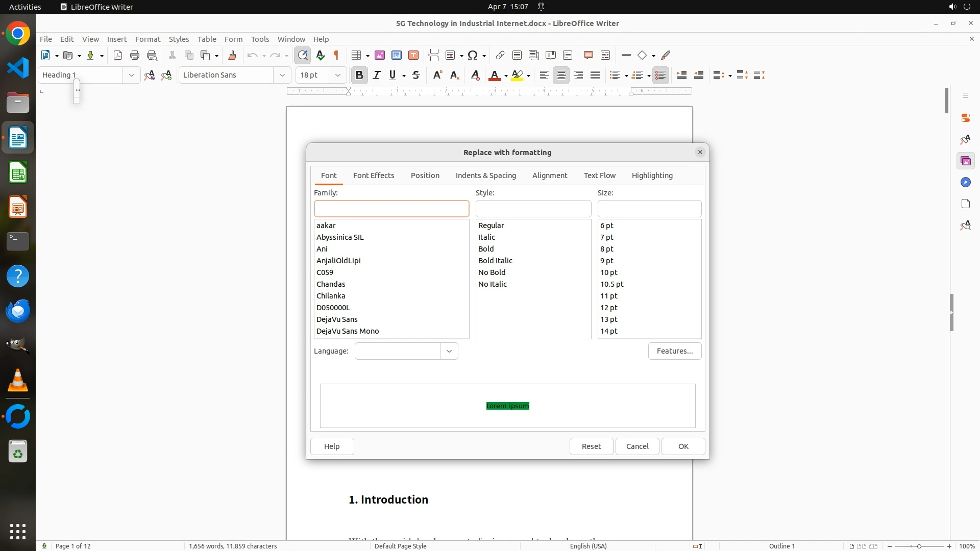Toggle Strikethrough formatting button
Viewport: 980px width, 551px height.
[x=416, y=75]
